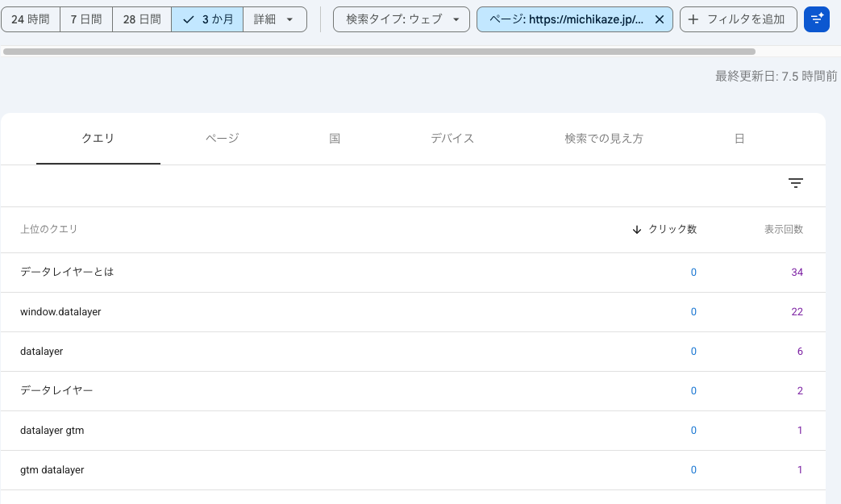Click the horizontal scrollbar under filters
The width and height of the screenshot is (841, 504).
(379, 52)
